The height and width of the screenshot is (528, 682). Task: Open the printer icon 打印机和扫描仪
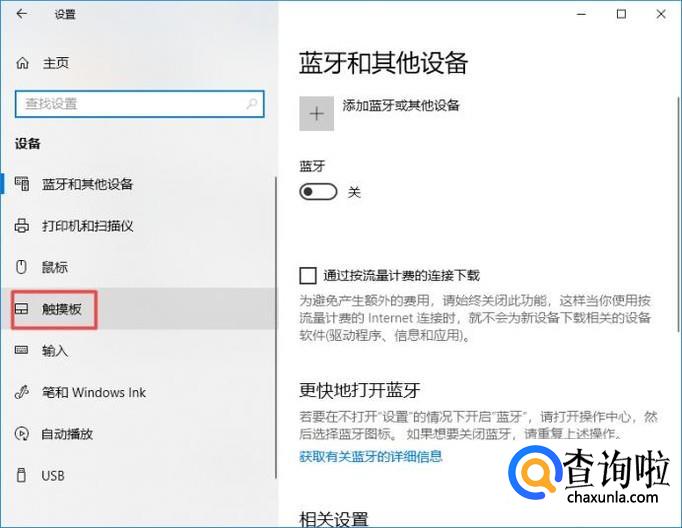(x=22, y=226)
